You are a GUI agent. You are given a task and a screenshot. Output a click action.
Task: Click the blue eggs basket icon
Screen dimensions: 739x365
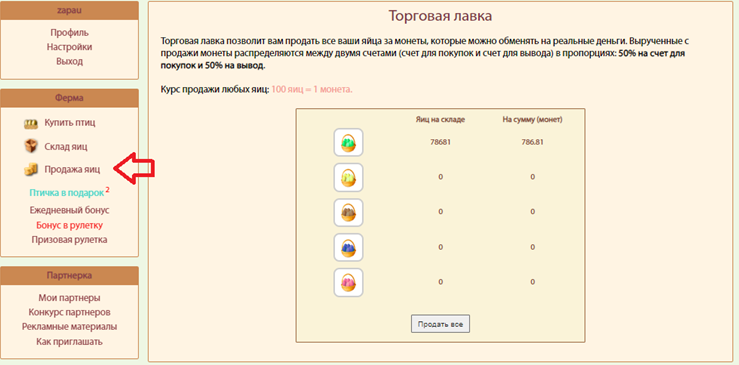click(348, 247)
